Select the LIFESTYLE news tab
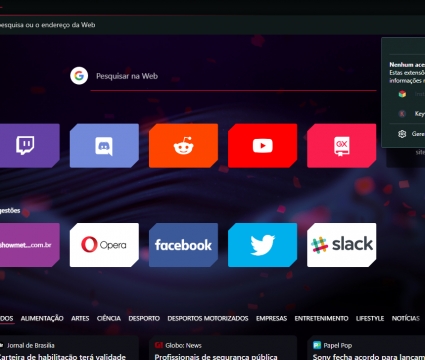 (370, 318)
